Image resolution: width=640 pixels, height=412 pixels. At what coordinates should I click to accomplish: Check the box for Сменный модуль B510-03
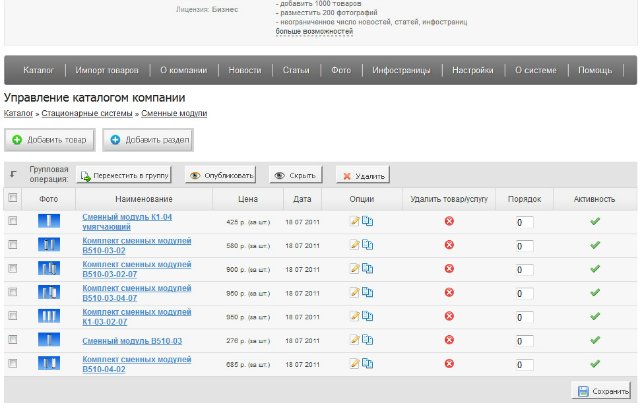click(x=12, y=341)
